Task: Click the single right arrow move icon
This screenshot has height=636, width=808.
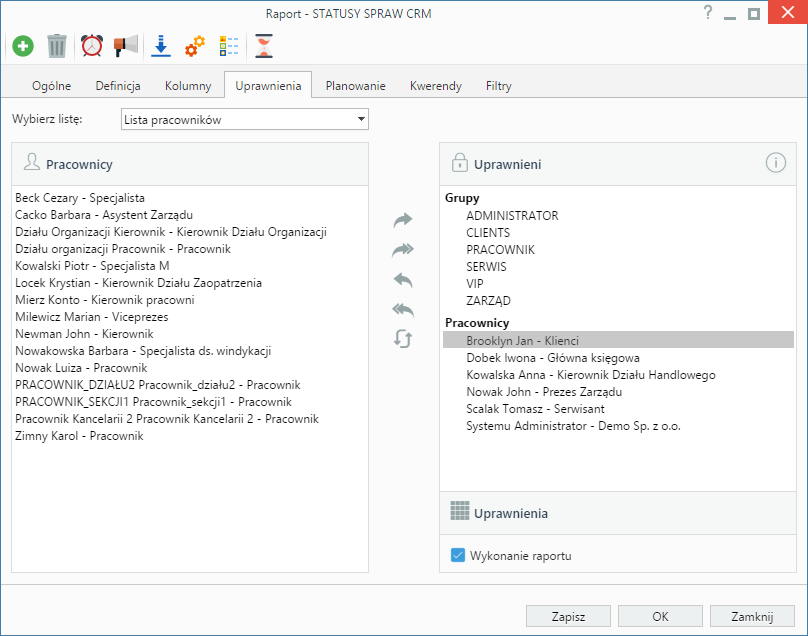Action: 403,220
